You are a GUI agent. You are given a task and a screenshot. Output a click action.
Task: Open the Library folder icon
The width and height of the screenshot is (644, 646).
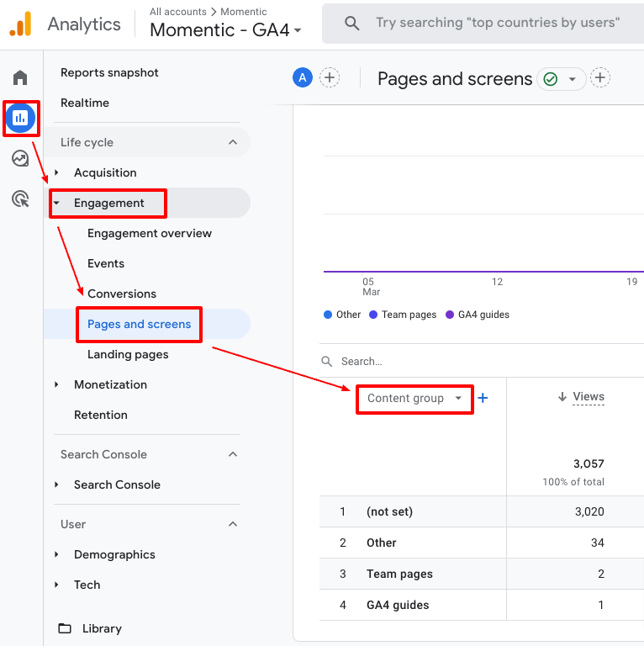(65, 628)
